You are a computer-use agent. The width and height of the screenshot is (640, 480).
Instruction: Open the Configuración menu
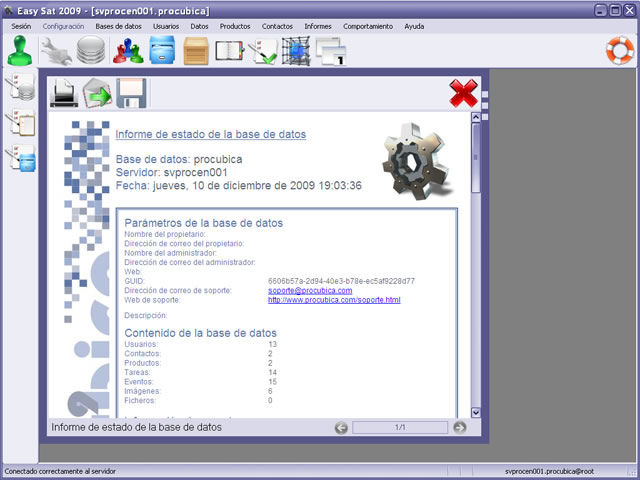(63, 26)
